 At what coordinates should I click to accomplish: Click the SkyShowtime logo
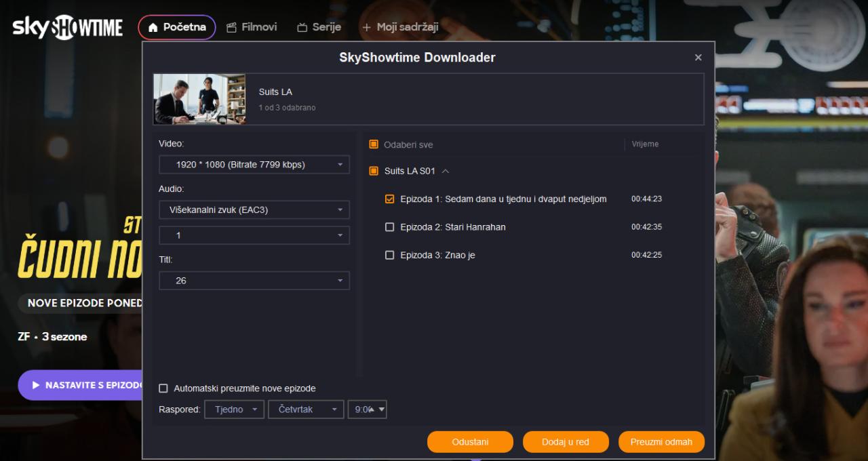(x=67, y=27)
